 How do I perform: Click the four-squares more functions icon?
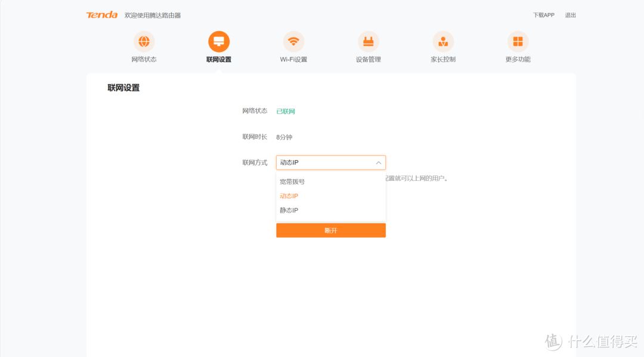[518, 41]
